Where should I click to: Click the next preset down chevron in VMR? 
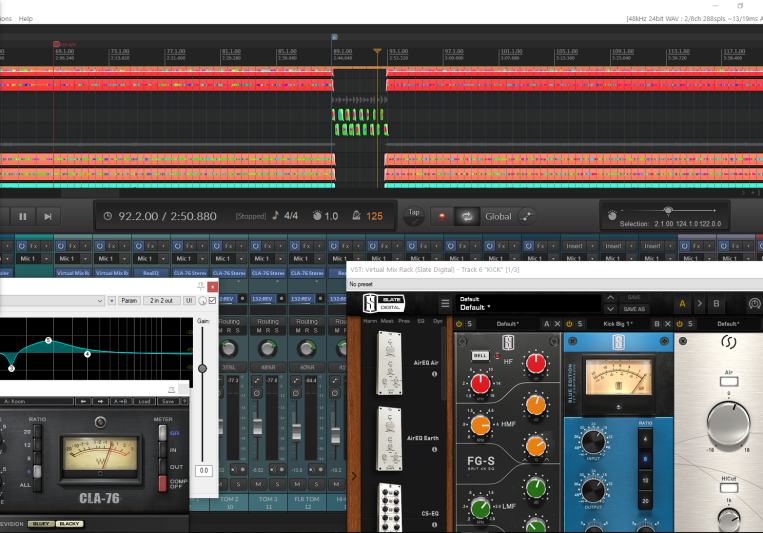point(610,309)
